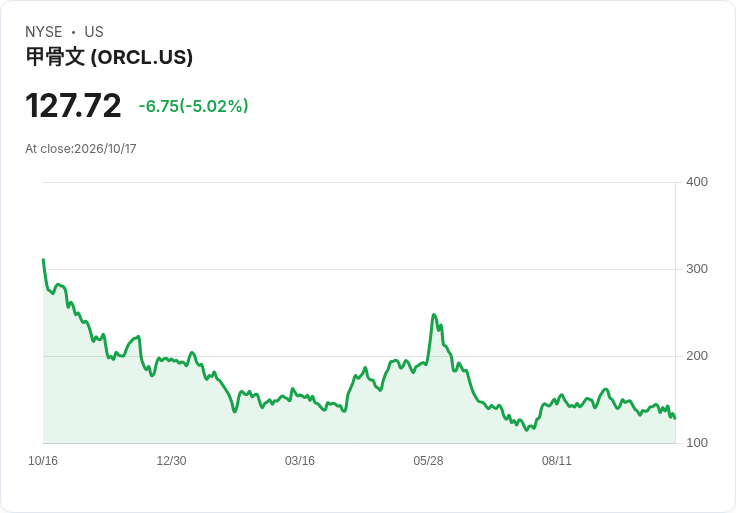Click the 08/11 date axis label

click(x=557, y=461)
